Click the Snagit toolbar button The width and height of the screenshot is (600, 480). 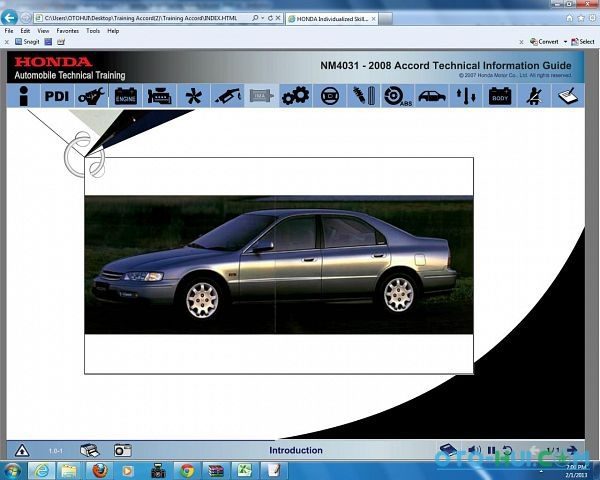pyautogui.click(x=27, y=42)
